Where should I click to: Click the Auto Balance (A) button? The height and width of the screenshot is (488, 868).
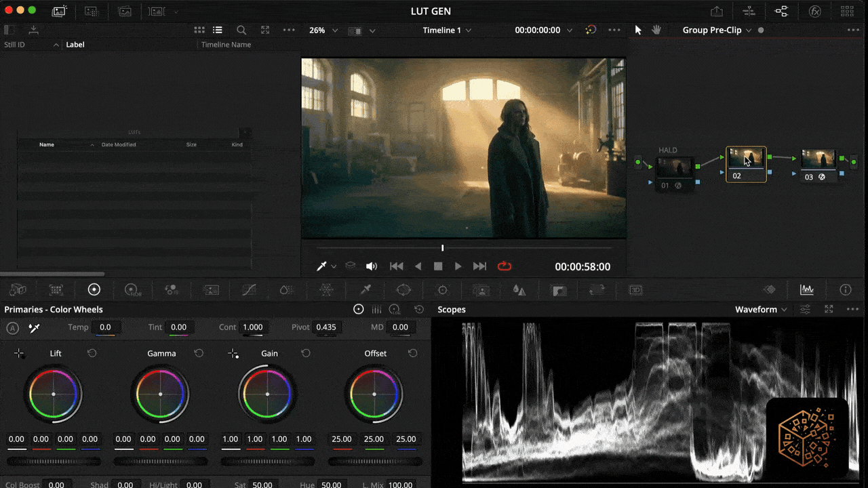[12, 328]
